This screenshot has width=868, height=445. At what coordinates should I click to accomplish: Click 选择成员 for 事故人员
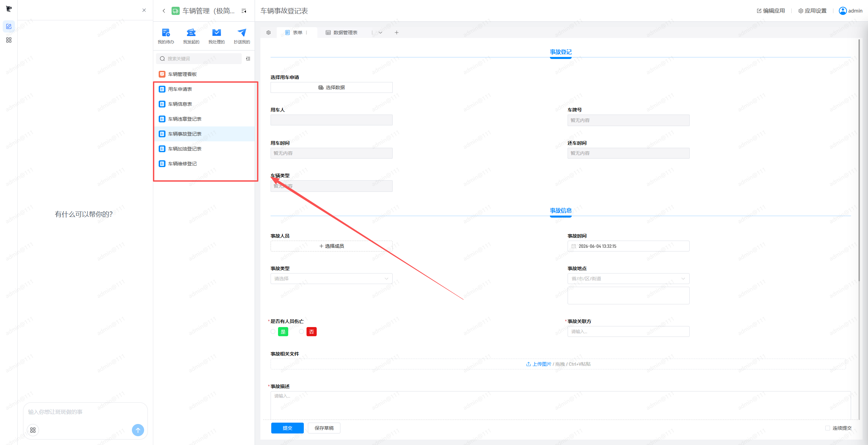click(x=332, y=246)
